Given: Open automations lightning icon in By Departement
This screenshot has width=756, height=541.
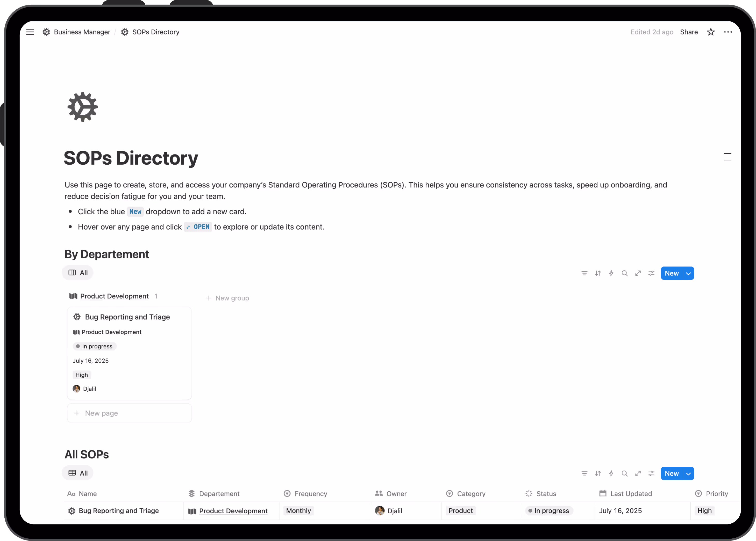Looking at the screenshot, I should 611,273.
